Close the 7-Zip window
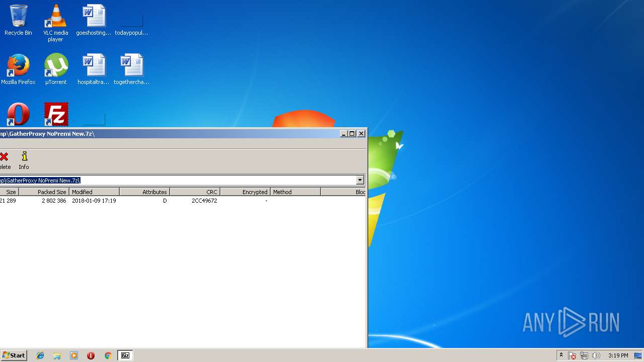 [x=361, y=134]
